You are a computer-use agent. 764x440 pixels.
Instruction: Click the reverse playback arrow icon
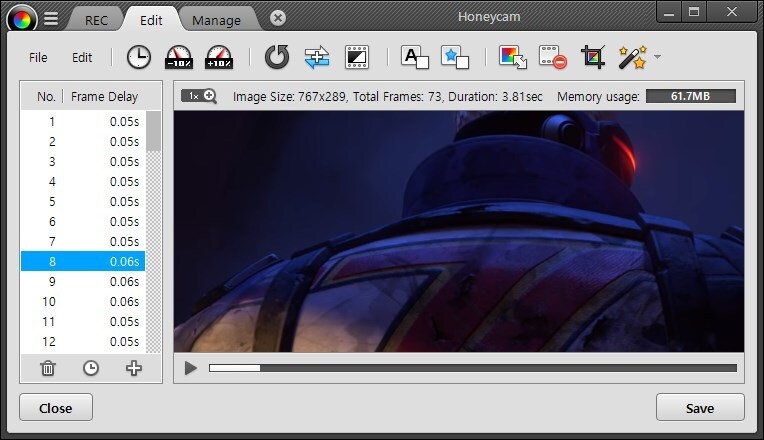click(x=276, y=58)
